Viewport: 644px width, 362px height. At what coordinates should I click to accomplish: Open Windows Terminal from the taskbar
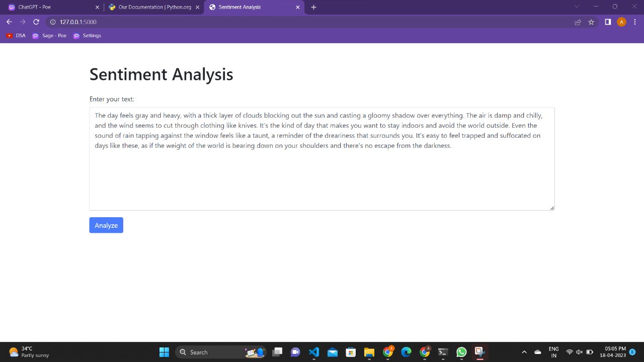[x=442, y=352]
